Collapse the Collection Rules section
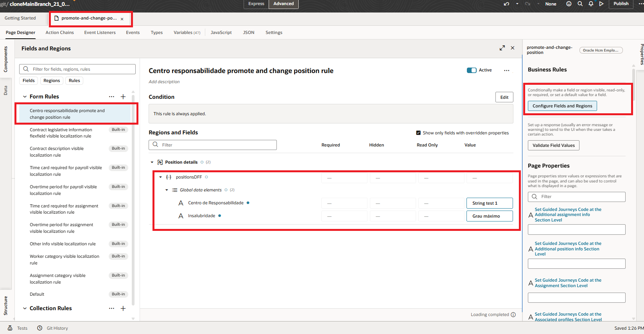644x334 pixels. click(x=25, y=308)
